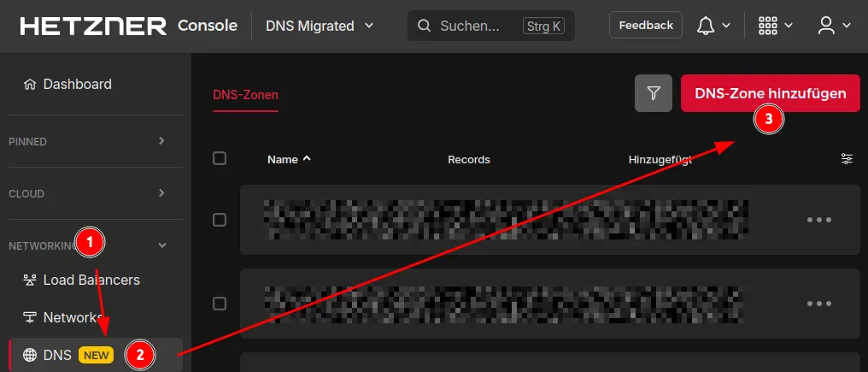Click the Dashboard home icon
This screenshot has height=372, width=868.
pyautogui.click(x=30, y=85)
